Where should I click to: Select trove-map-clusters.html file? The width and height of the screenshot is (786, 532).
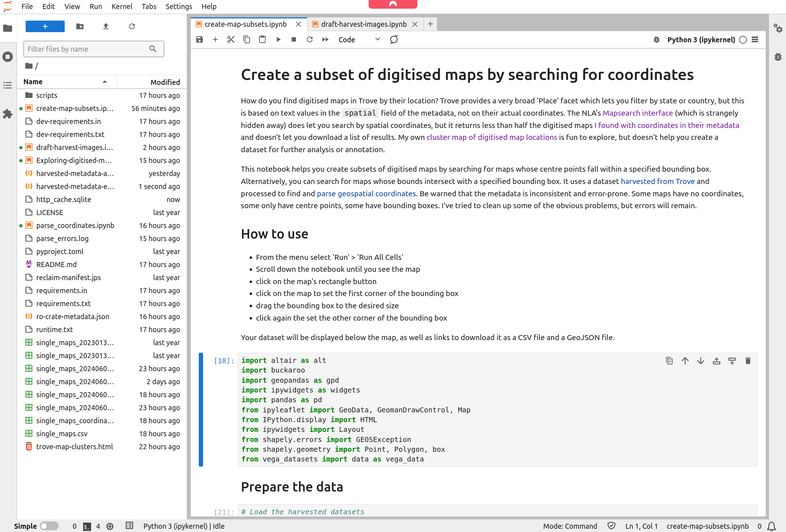(x=102, y=447)
